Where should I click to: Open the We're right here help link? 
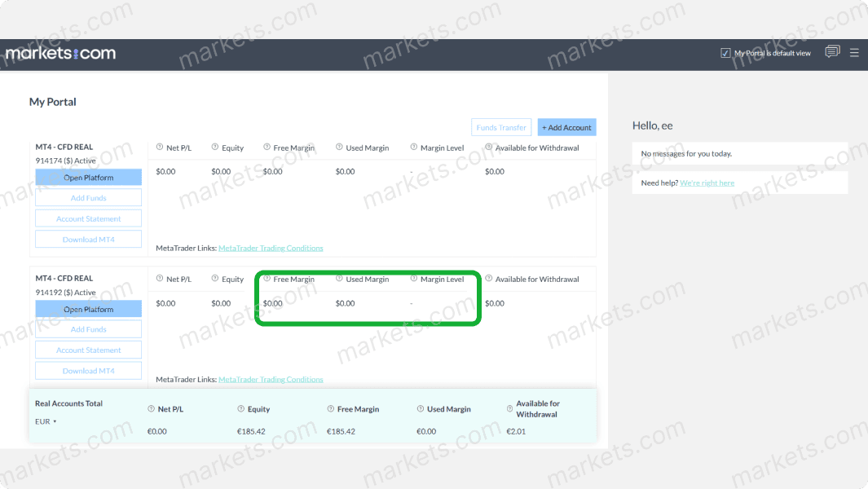[707, 182]
